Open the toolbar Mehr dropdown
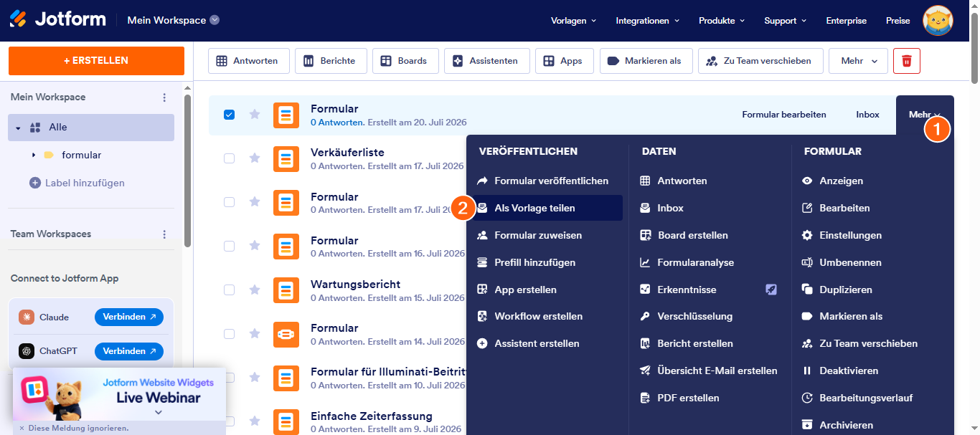The image size is (980, 435). coord(858,61)
